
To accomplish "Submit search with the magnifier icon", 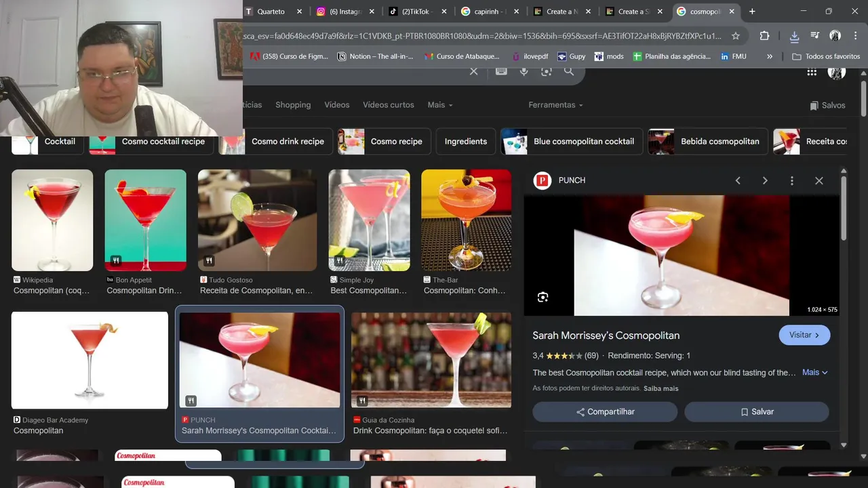I will point(569,71).
